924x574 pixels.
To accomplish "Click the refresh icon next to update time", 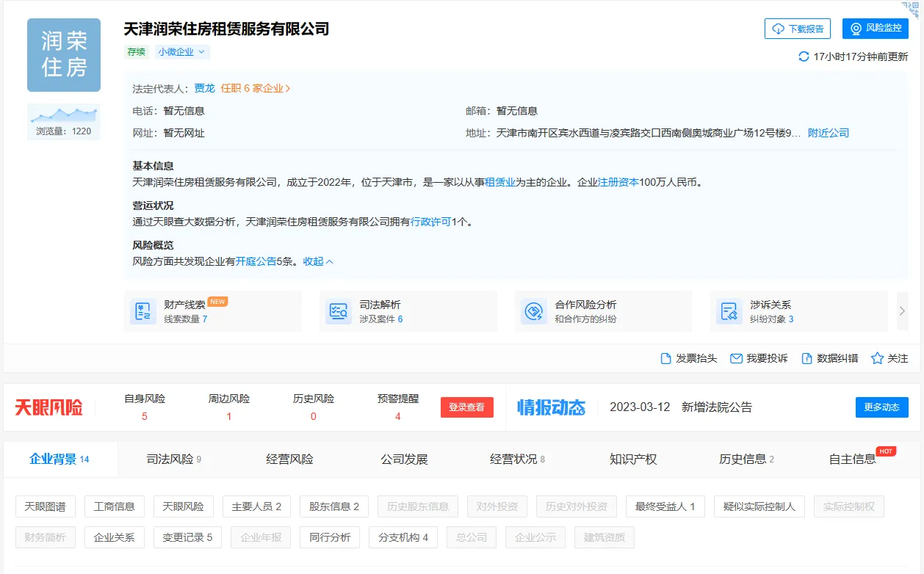I will 804,57.
